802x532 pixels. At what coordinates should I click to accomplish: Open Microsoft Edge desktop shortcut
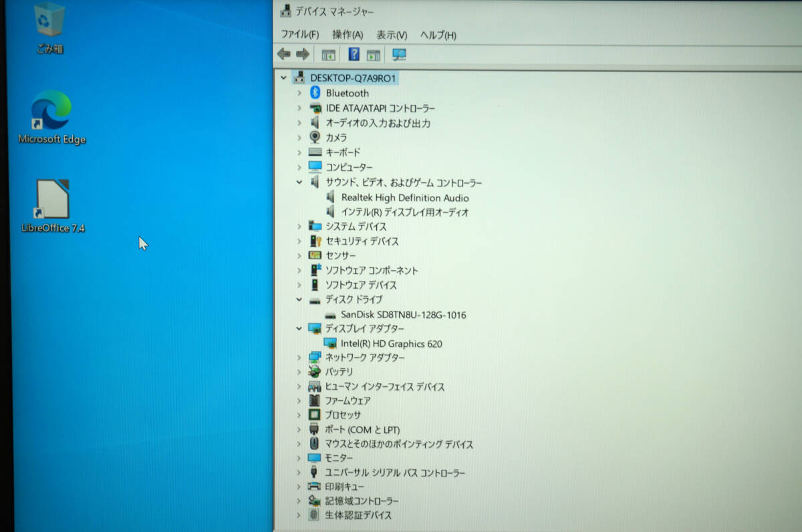coord(51,118)
